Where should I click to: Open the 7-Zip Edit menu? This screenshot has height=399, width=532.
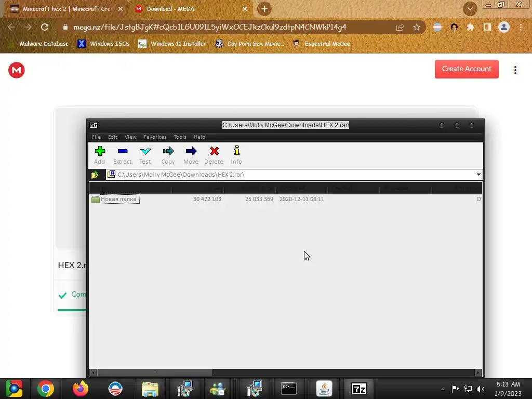point(113,137)
